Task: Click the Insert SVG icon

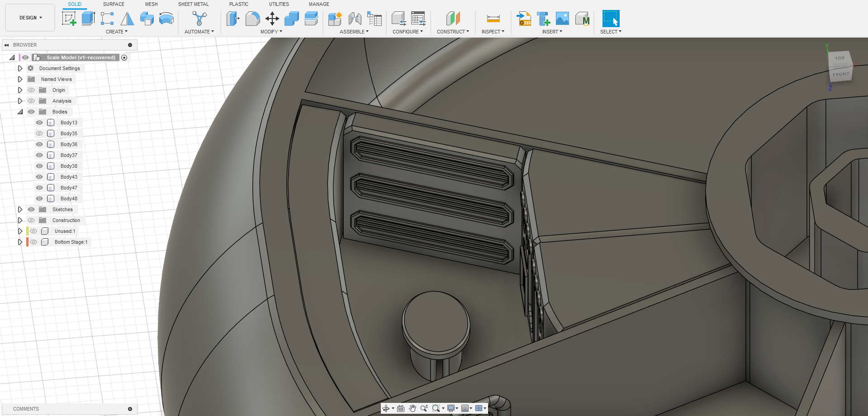Action: click(524, 19)
